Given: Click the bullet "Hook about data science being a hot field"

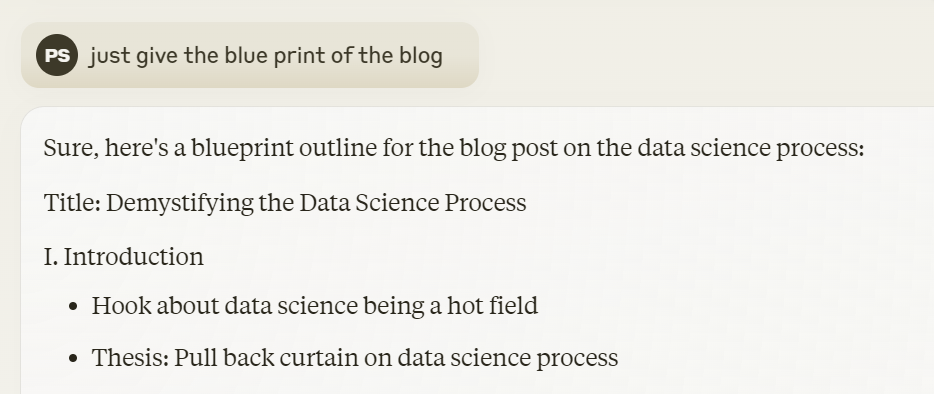Looking at the screenshot, I should coord(315,306).
